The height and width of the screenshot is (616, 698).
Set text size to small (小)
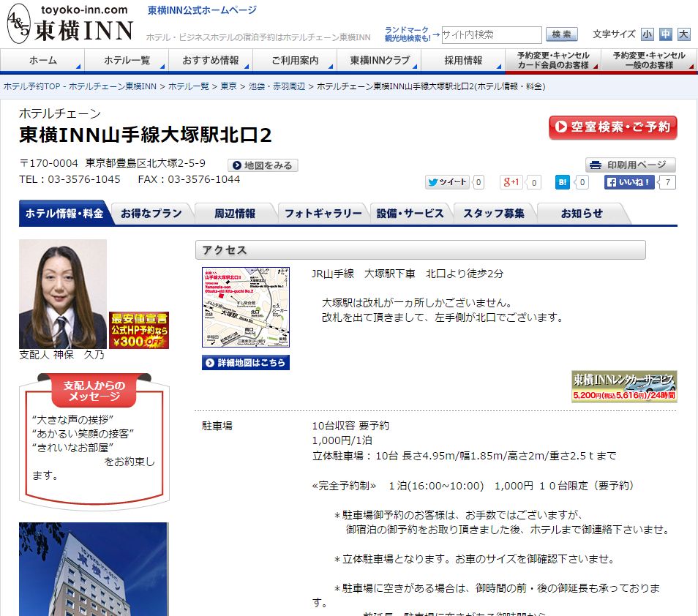647,34
